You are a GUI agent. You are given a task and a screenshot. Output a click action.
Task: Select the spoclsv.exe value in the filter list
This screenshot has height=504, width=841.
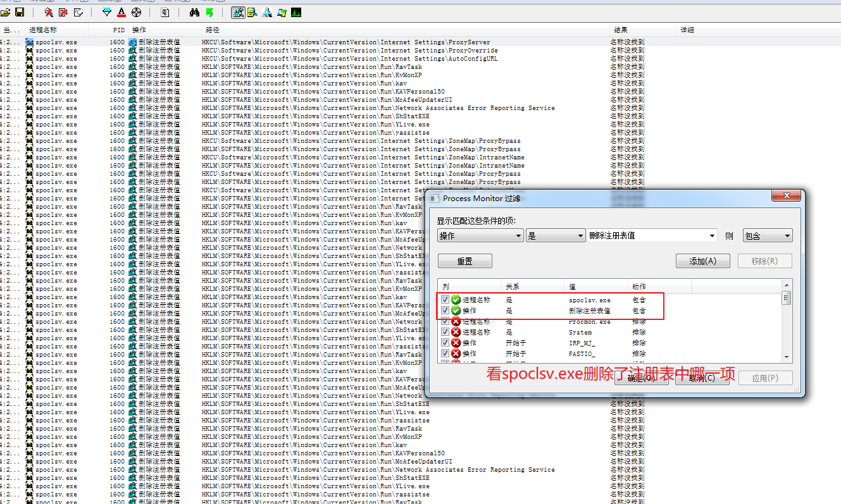[x=590, y=300]
